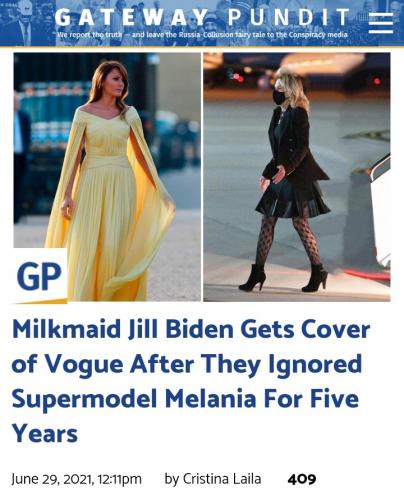The height and width of the screenshot is (500, 404).
Task: Click the header banner collage at left edge
Action: click(27, 23)
